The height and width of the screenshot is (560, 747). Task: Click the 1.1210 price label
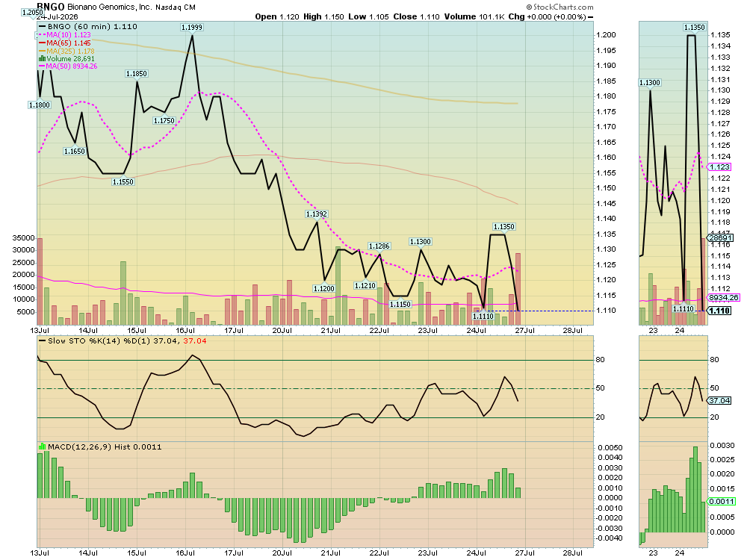pos(365,285)
